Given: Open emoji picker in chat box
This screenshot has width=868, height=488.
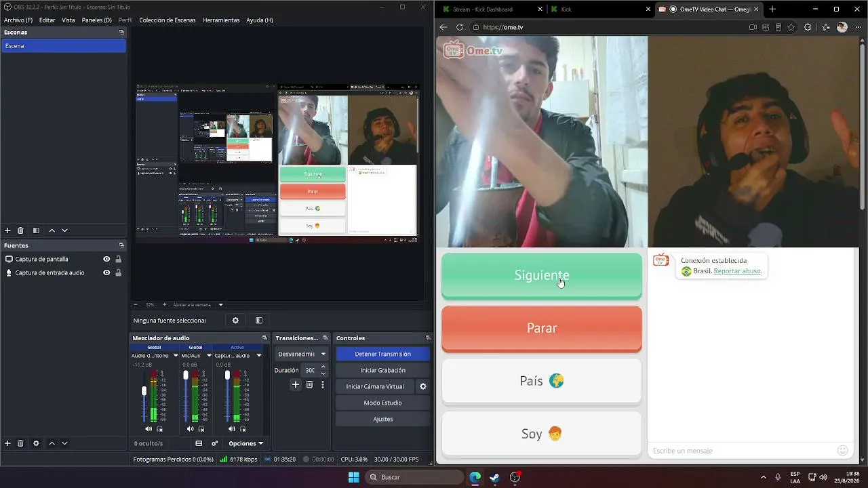Looking at the screenshot, I should (x=843, y=451).
